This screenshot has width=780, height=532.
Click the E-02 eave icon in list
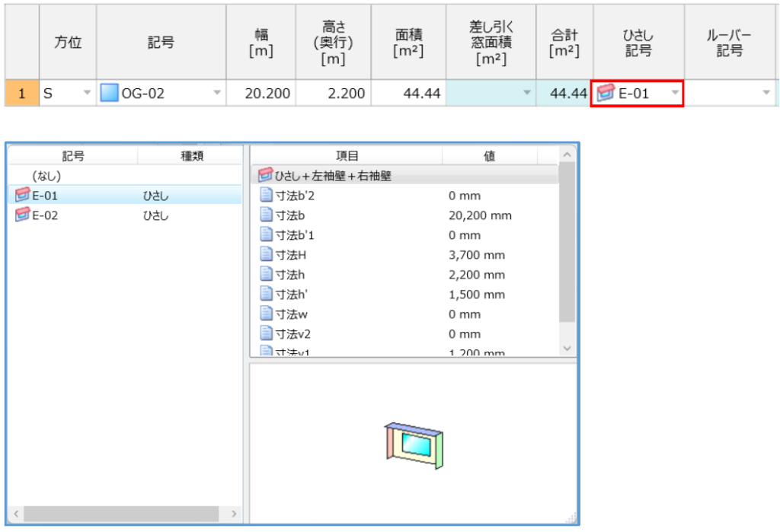(21, 216)
